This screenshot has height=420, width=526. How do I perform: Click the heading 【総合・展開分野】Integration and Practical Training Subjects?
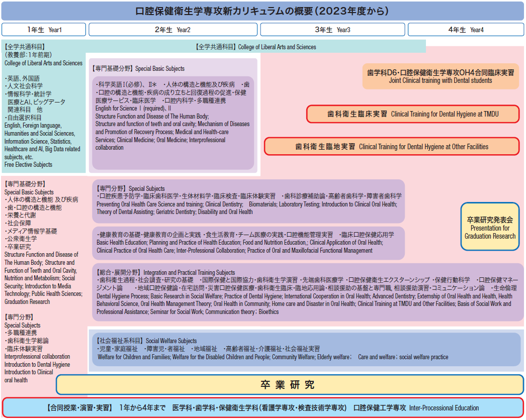(x=166, y=272)
